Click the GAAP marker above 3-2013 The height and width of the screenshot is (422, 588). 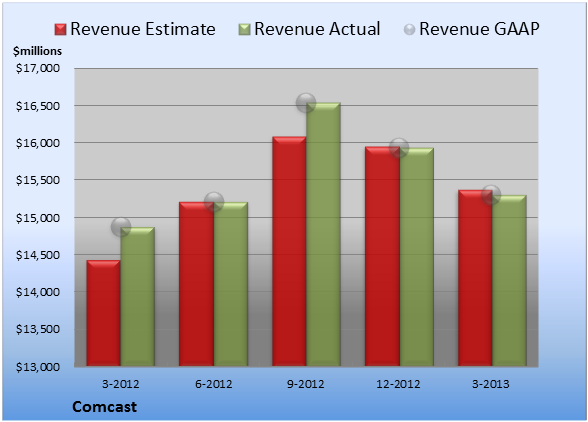[491, 195]
